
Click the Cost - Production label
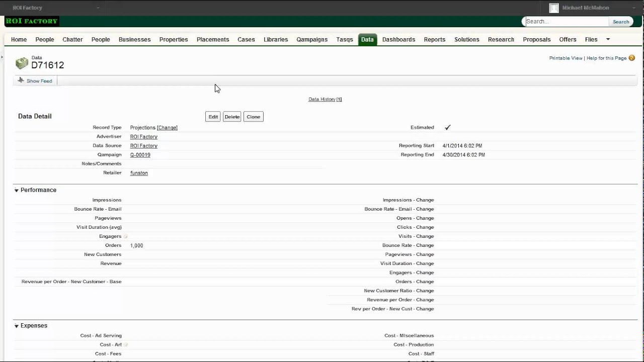tap(414, 345)
